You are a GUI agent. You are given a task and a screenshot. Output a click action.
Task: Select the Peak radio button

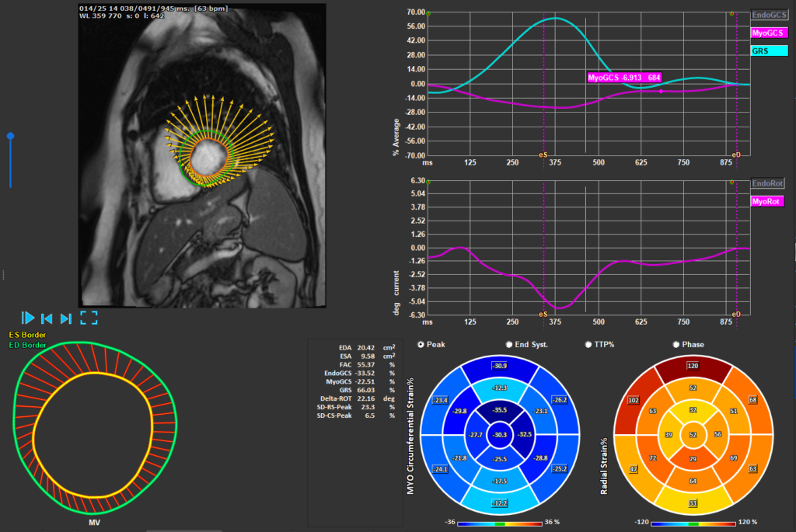[421, 344]
